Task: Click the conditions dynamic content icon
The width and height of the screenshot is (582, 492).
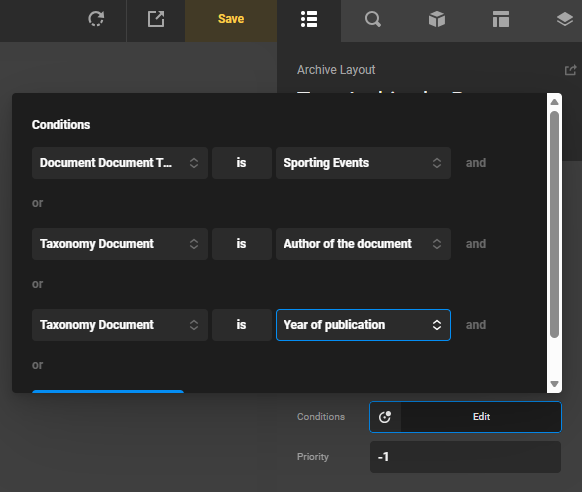Action: [385, 417]
